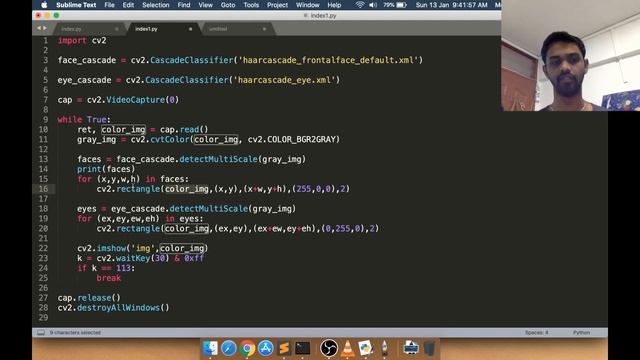Open Finder from the dock

pyautogui.click(x=210, y=348)
